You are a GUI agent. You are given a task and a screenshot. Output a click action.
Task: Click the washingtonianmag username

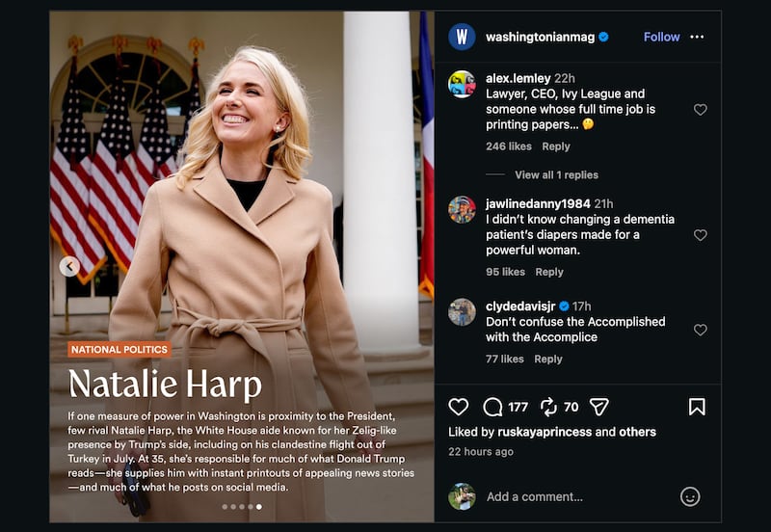[x=540, y=37]
